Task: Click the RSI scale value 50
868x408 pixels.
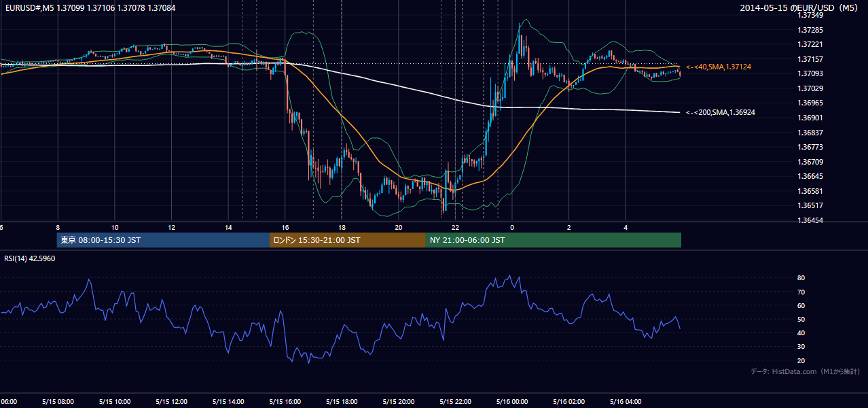Action: 801,319
